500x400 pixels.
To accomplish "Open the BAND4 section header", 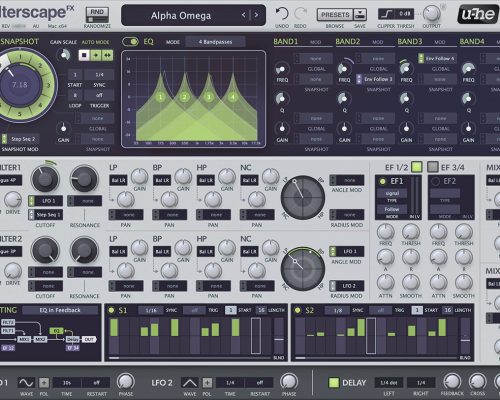I will point(472,42).
